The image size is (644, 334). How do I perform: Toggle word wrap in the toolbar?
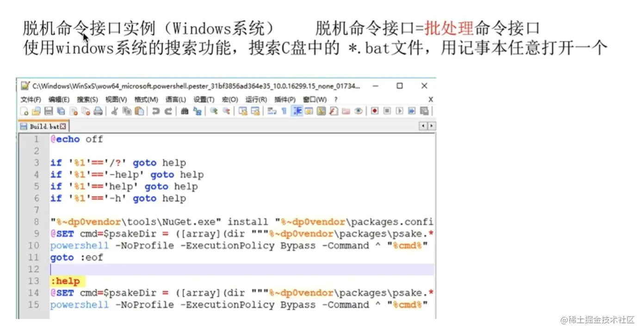(x=272, y=111)
